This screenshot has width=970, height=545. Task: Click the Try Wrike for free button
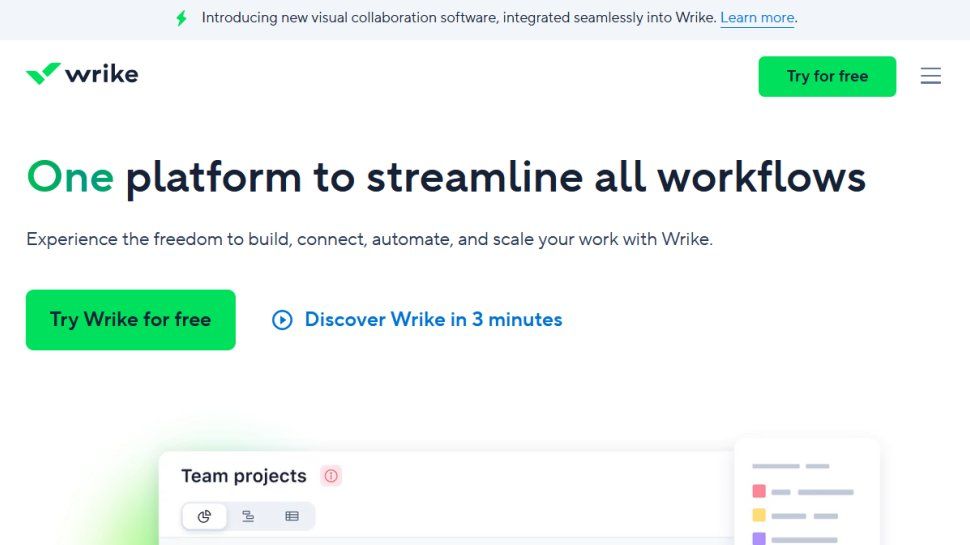131,320
